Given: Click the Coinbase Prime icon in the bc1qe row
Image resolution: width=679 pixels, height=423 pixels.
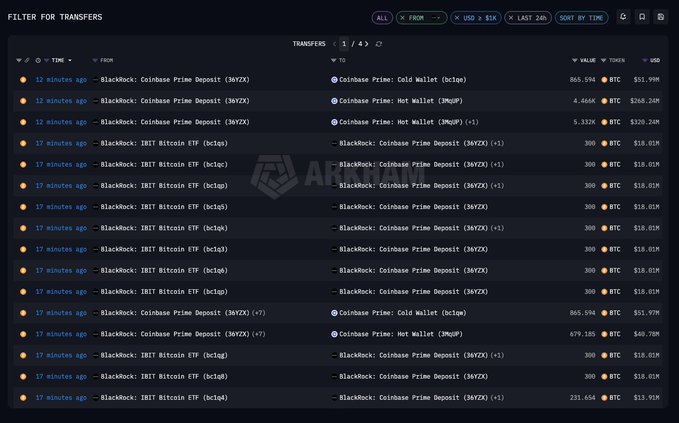Looking at the screenshot, I should click(x=334, y=80).
